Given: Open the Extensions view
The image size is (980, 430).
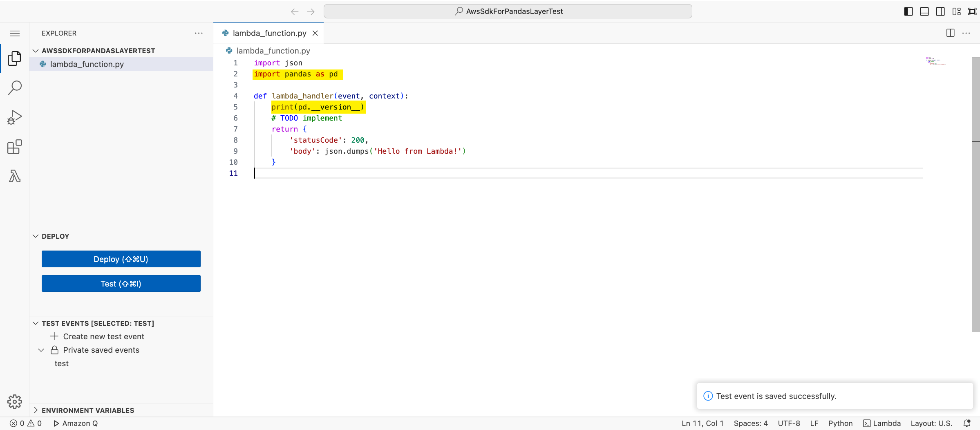Looking at the screenshot, I should click(x=15, y=147).
